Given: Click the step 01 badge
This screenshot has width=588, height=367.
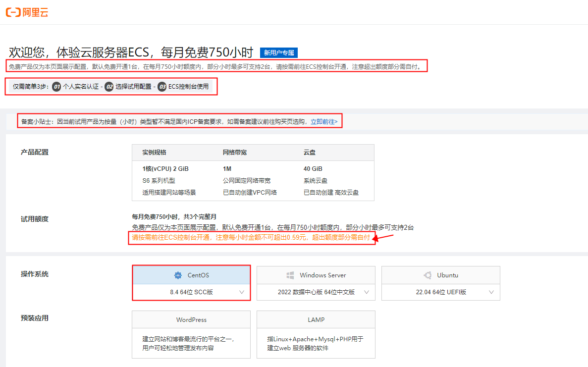Looking at the screenshot, I should [x=56, y=87].
